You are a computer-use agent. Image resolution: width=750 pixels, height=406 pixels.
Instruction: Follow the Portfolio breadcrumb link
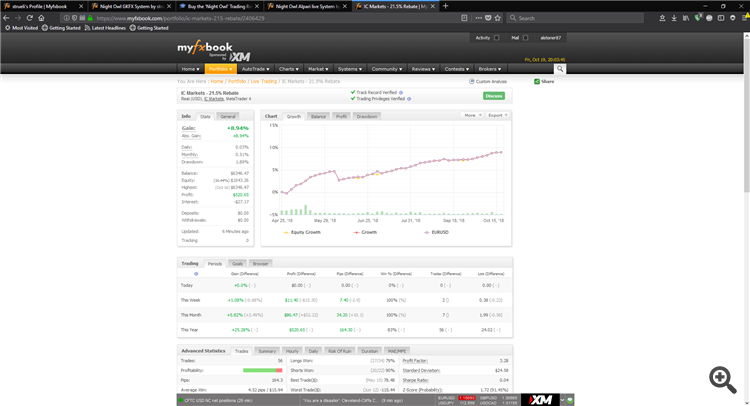click(x=237, y=81)
